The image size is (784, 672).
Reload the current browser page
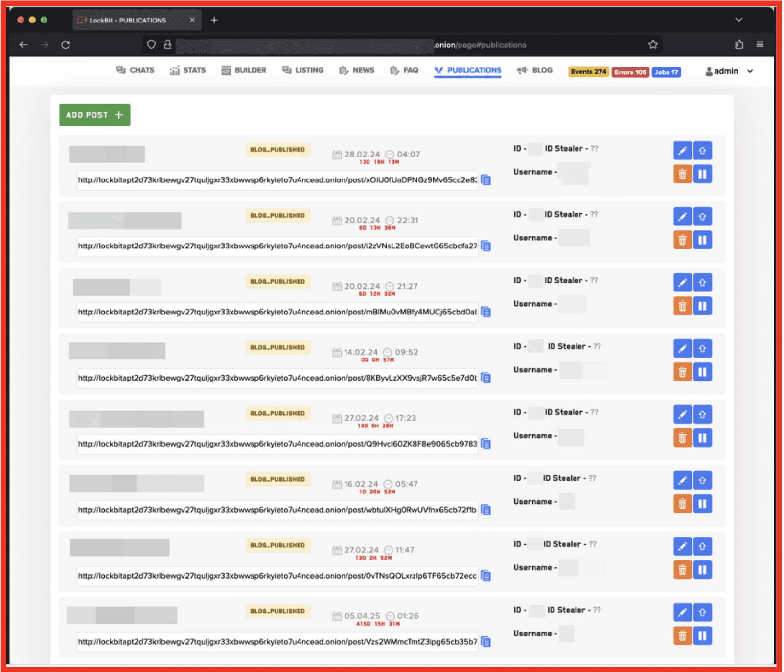click(66, 45)
